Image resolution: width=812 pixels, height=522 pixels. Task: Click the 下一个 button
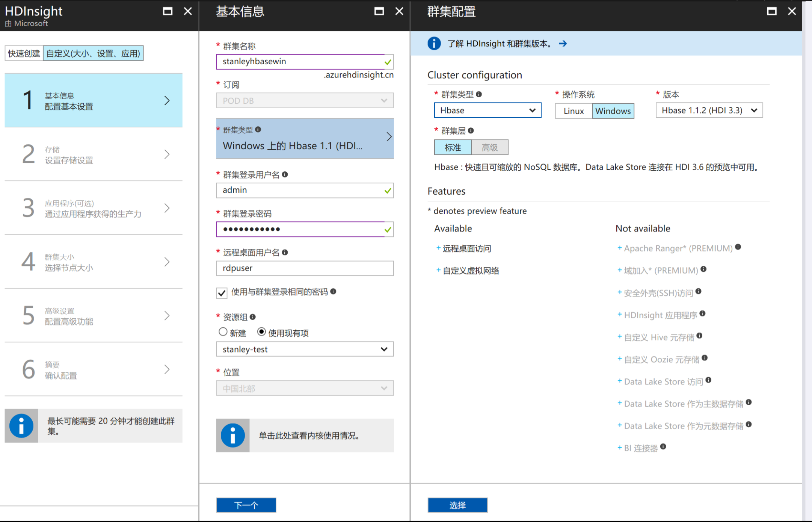[x=246, y=505]
